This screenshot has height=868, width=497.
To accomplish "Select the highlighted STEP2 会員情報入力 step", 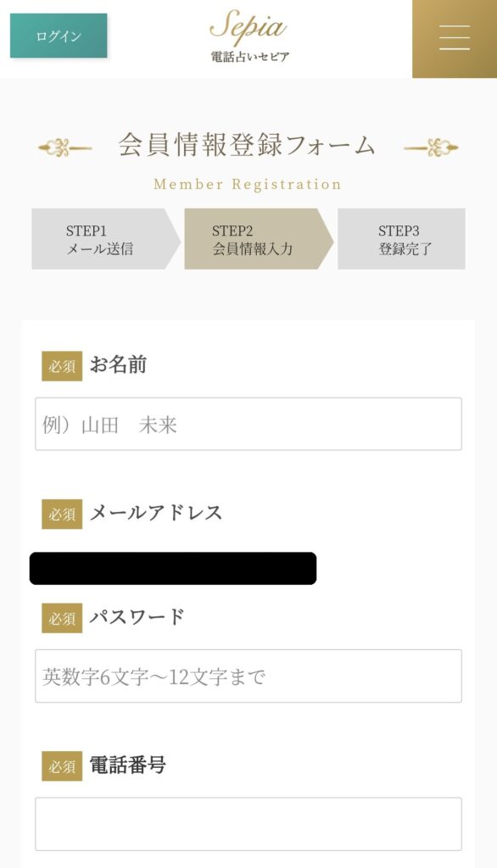I will [252, 238].
